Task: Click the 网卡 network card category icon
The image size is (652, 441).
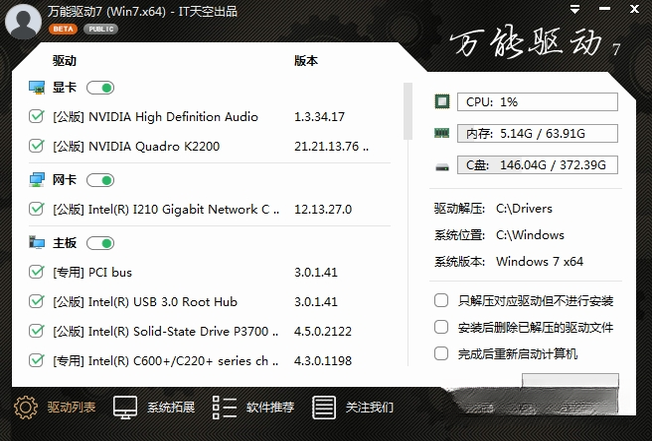Action: pos(37,180)
